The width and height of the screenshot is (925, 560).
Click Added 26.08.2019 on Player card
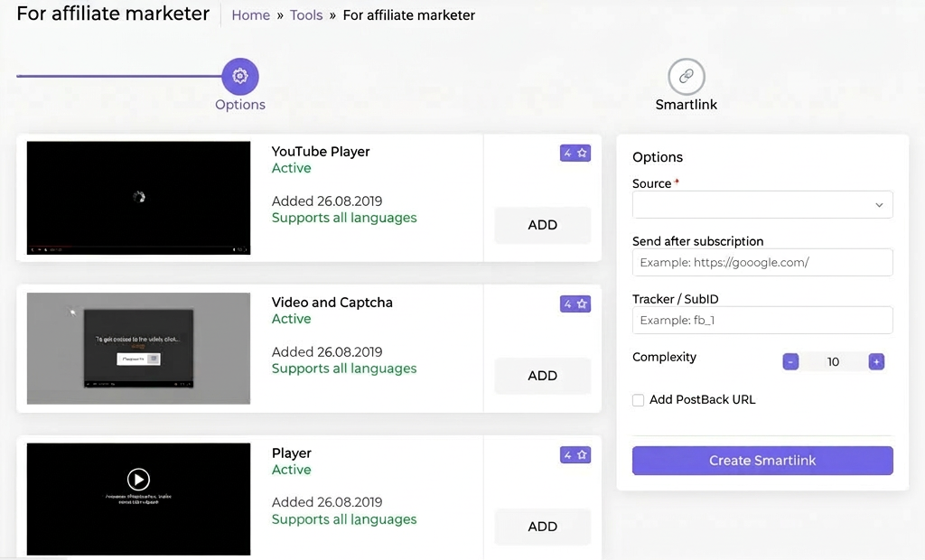click(x=327, y=502)
